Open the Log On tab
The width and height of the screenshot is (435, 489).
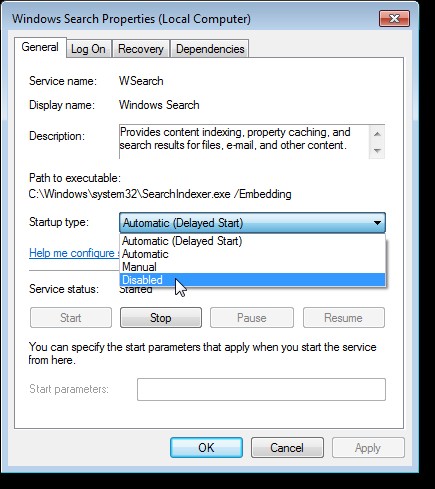point(88,49)
